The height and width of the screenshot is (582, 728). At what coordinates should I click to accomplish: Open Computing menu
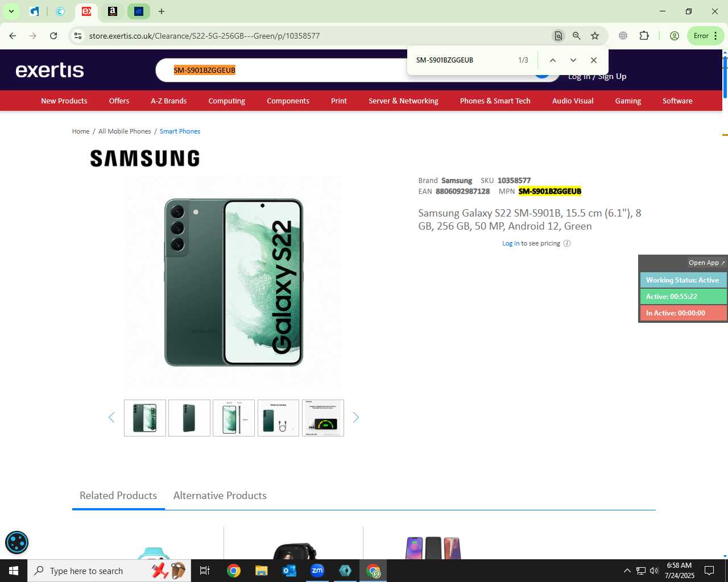(x=227, y=101)
